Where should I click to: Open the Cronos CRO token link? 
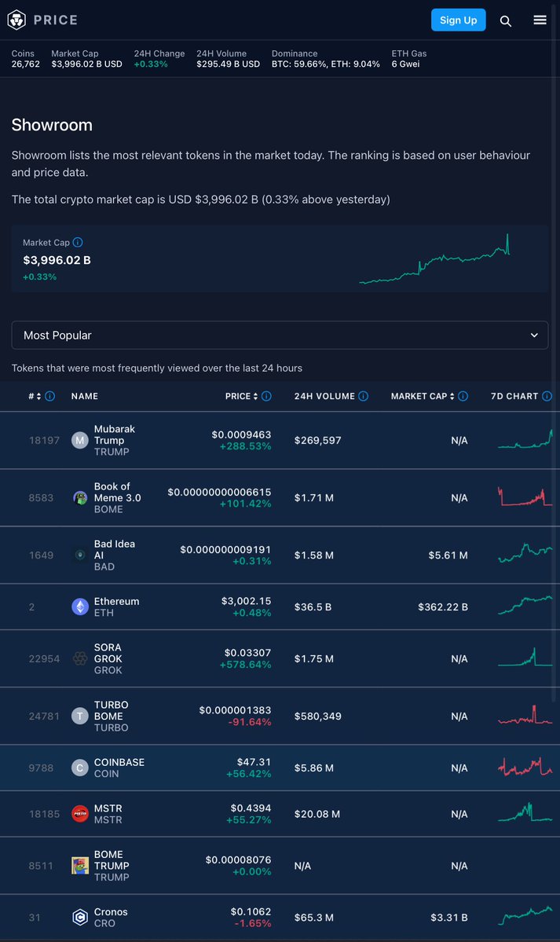click(x=111, y=912)
